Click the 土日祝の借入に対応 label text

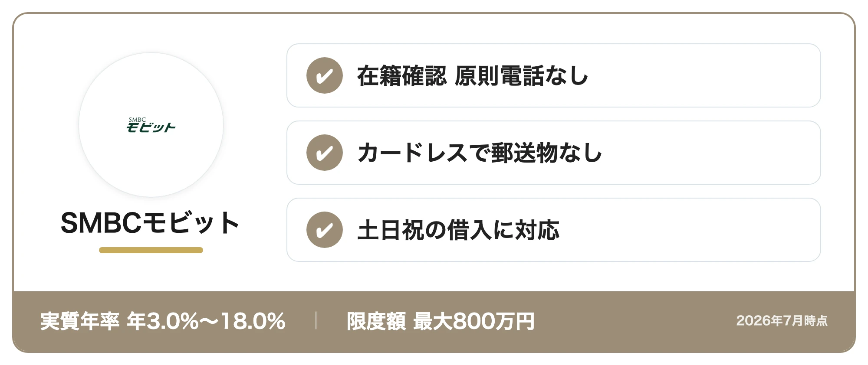(x=458, y=230)
